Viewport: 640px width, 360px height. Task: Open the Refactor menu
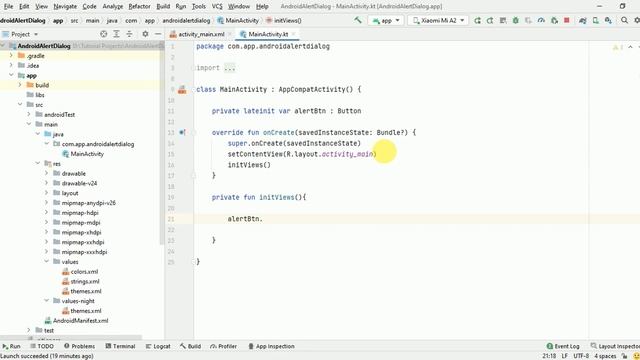pyautogui.click(x=139, y=7)
